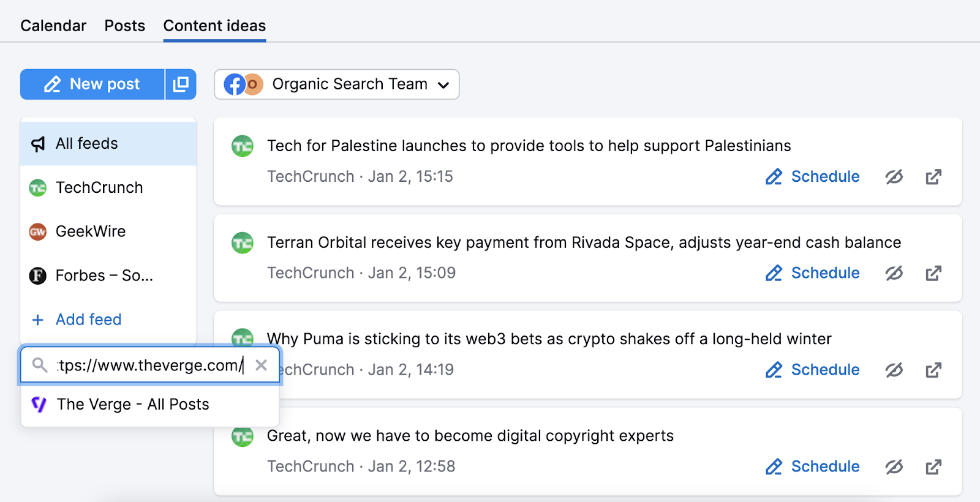Click the Facebook profile icon in the team selector
The height and width of the screenshot is (502, 980).
click(235, 84)
